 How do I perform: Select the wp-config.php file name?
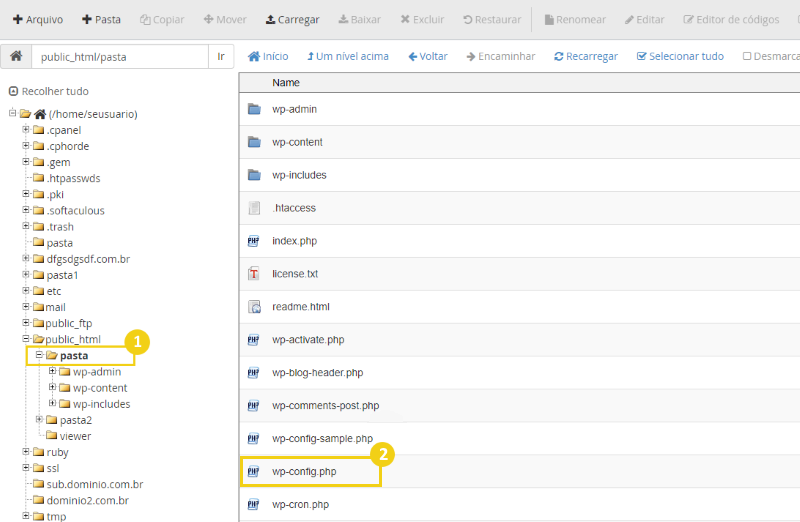click(x=304, y=471)
